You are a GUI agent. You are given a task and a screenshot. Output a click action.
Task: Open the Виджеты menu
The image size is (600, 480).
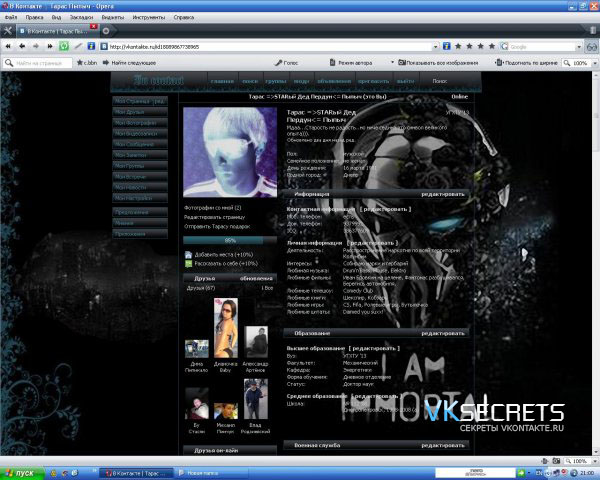113,17
